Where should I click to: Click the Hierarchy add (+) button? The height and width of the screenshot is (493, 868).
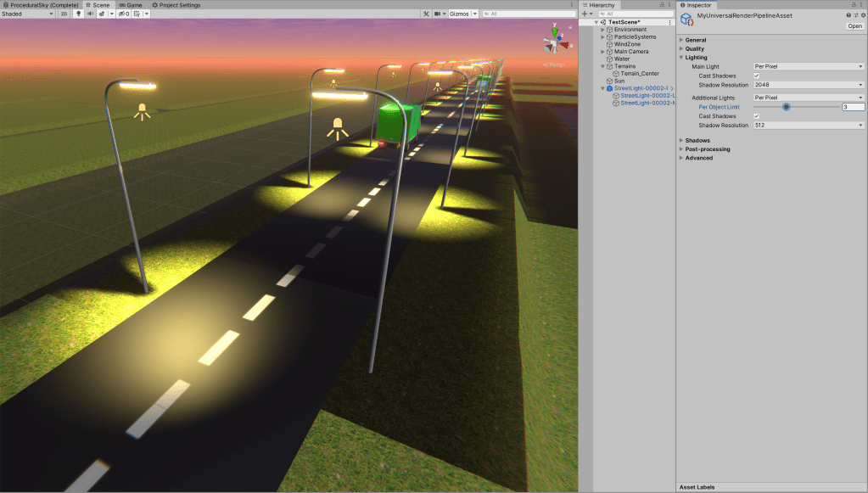click(x=585, y=14)
